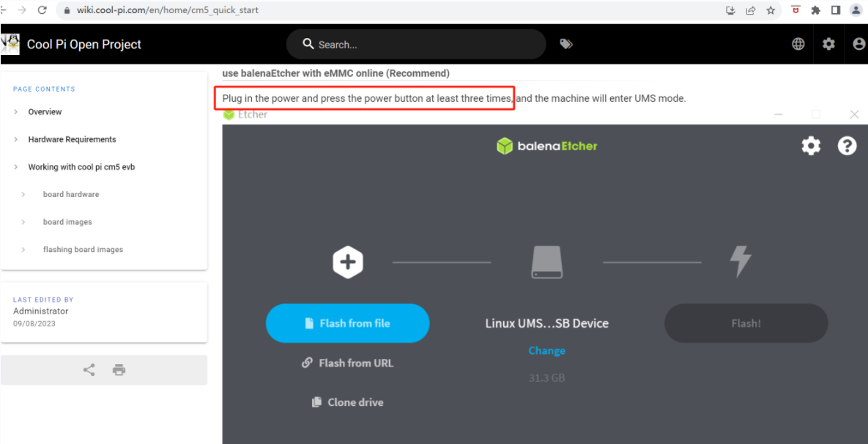Jump to board images subsection
The width and height of the screenshot is (868, 444).
[x=67, y=222]
